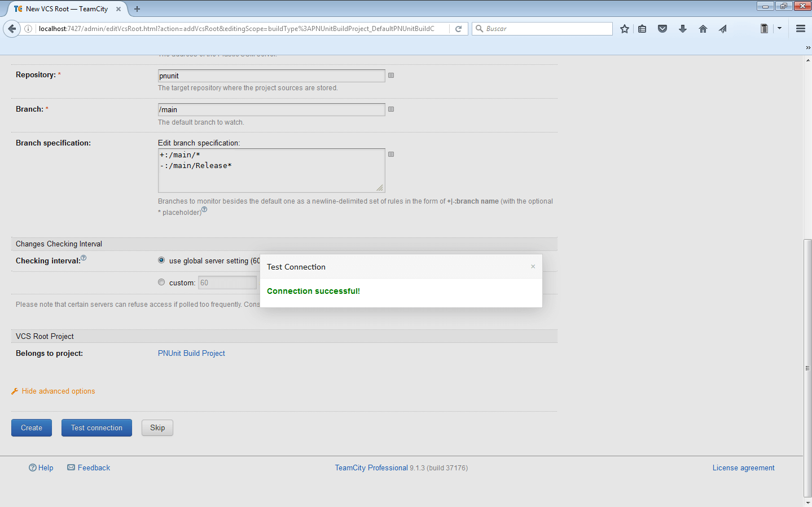Open PNUnit Build Project link
This screenshot has height=507, width=812.
point(191,354)
